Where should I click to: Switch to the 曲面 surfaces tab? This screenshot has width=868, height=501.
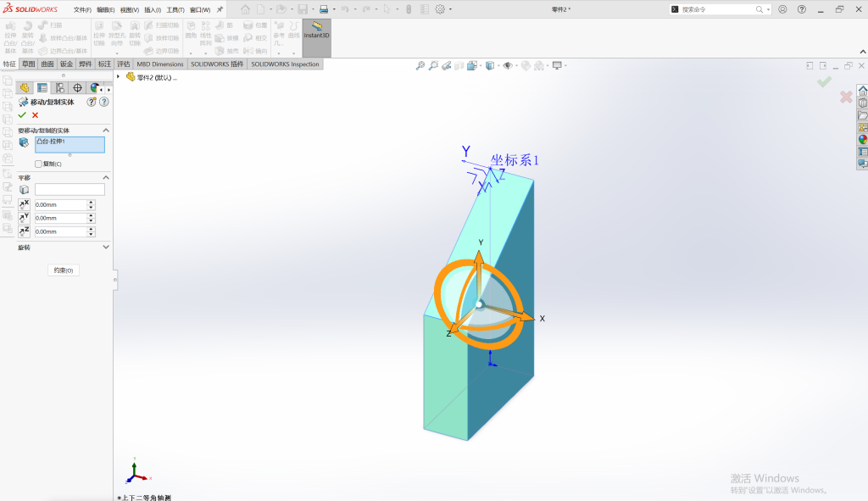click(x=47, y=64)
